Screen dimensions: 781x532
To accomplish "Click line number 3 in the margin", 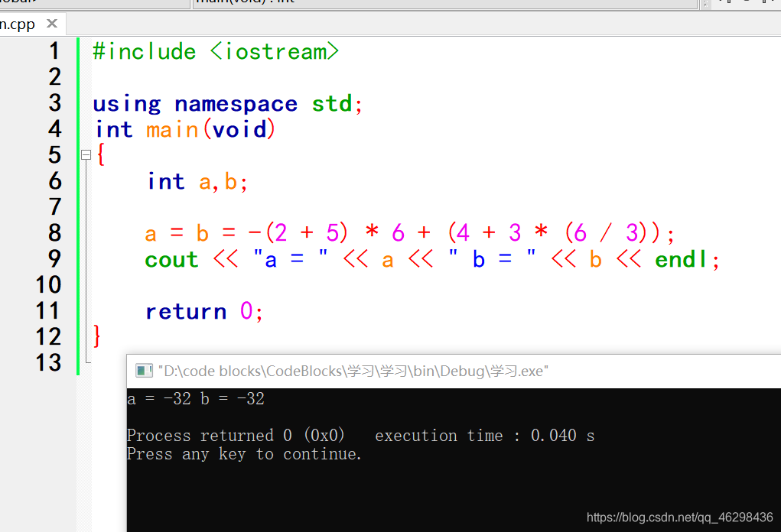I will pyautogui.click(x=55, y=103).
